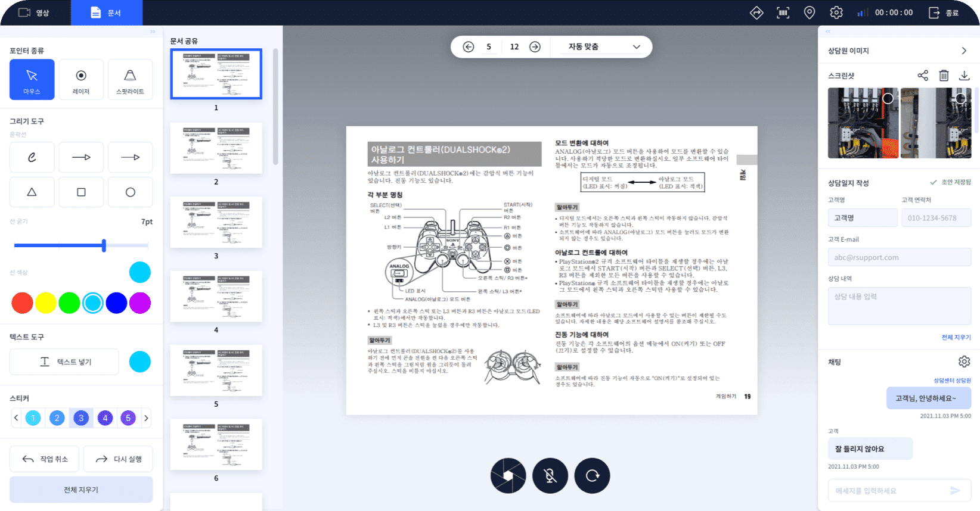Select sticker number 3
Viewport: 980px width, 511px height.
(81, 418)
